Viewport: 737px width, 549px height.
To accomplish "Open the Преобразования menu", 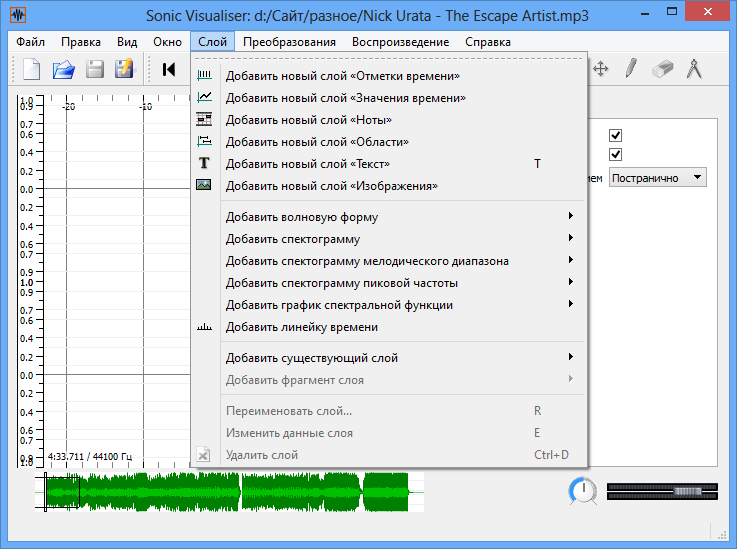I will [290, 42].
